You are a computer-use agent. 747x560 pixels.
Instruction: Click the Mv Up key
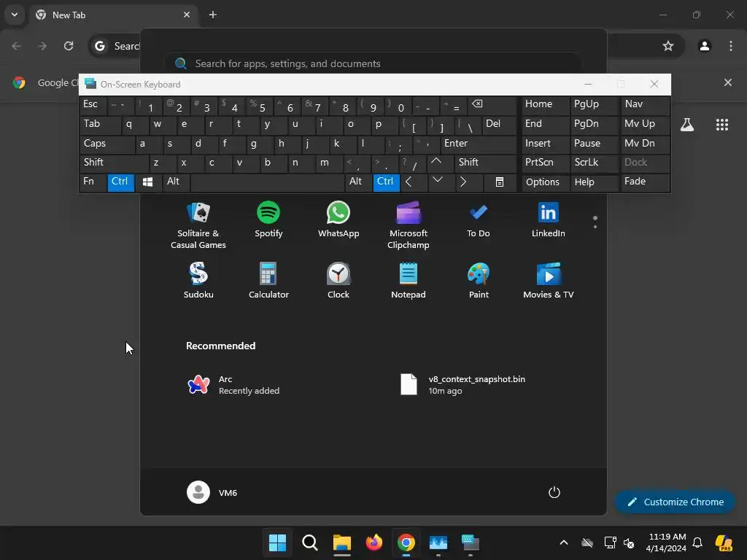tap(645, 124)
